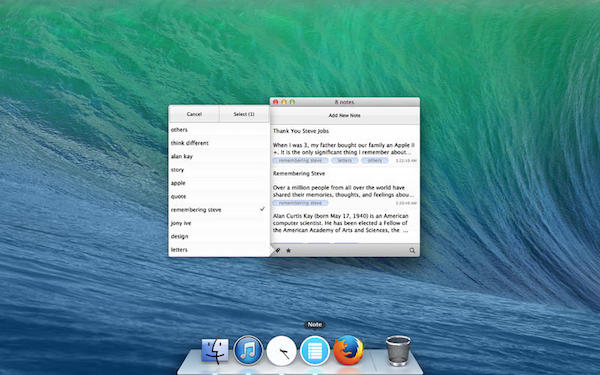Click the Note app icon in dock

coord(315,351)
